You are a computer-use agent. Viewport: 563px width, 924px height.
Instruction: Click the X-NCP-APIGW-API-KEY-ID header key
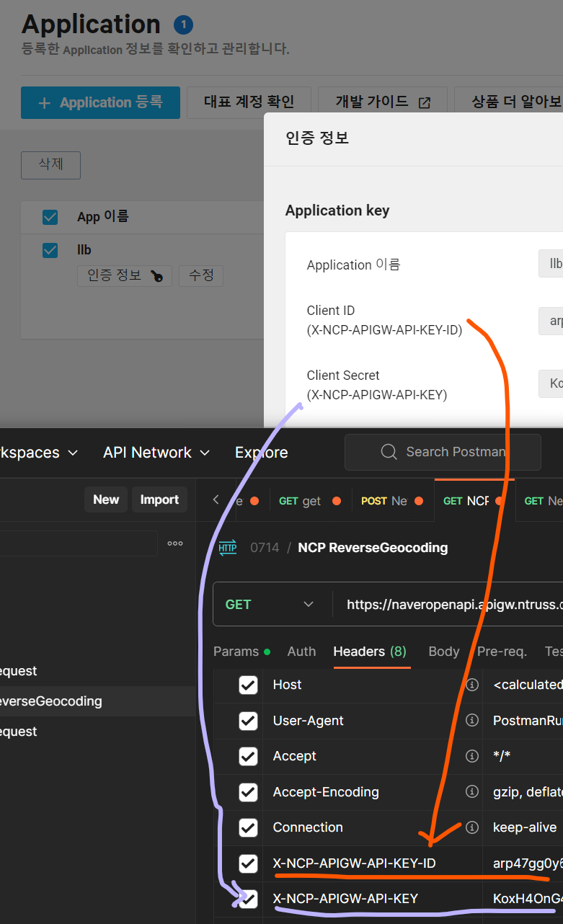coord(354,863)
